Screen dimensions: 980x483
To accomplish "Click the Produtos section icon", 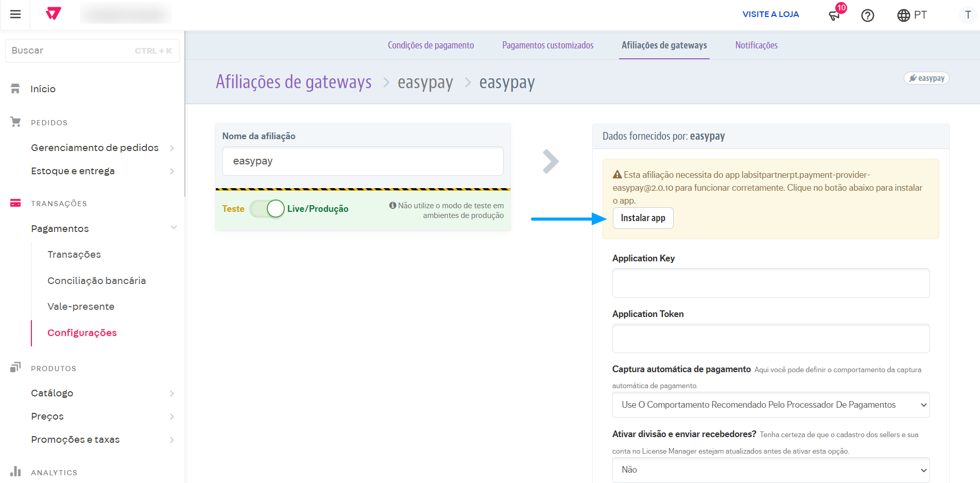I will 15,368.
